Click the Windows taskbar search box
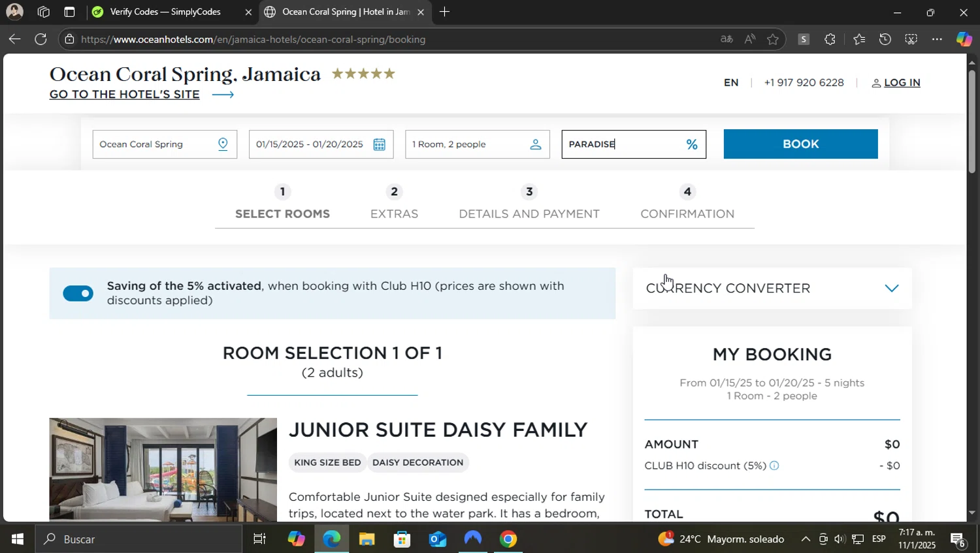This screenshot has height=553, width=980. click(139, 539)
